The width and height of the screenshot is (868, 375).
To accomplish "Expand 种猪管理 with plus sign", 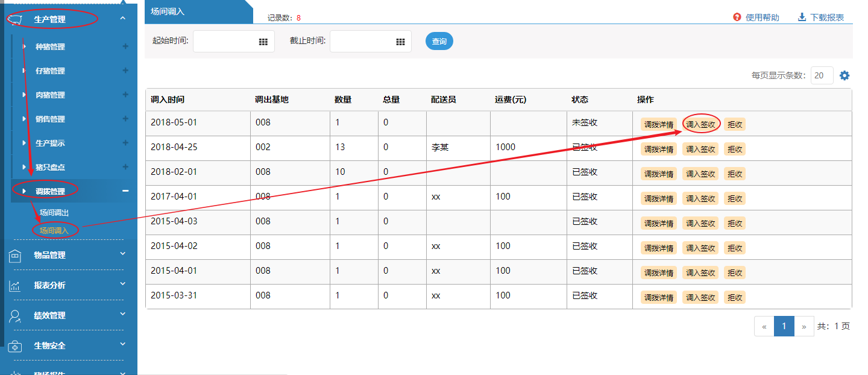I will 125,46.
